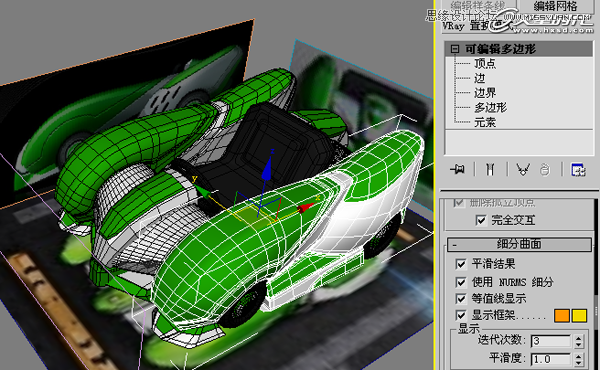Open the yellow cage color swatch
Screen dimensions: 600x370
coord(579,316)
